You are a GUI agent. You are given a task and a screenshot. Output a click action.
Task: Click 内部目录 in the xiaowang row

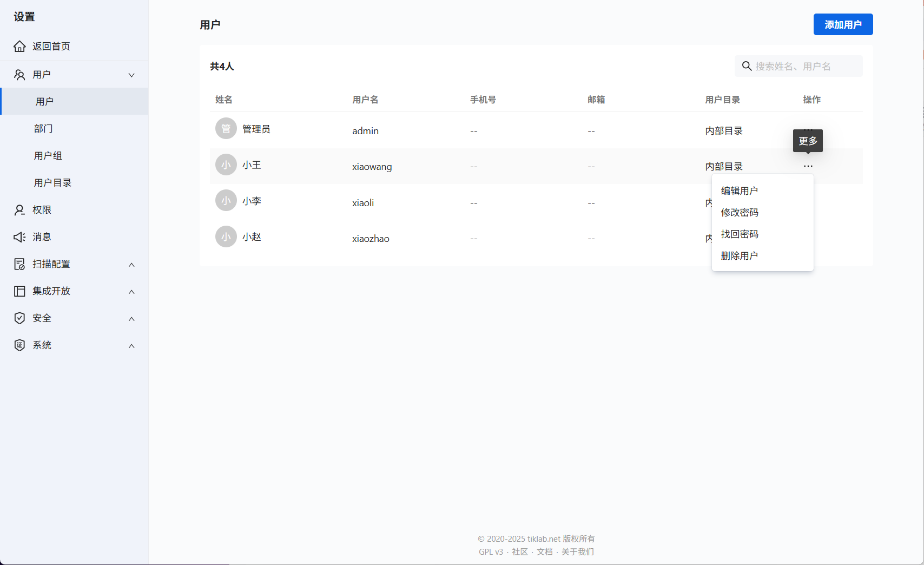click(724, 167)
